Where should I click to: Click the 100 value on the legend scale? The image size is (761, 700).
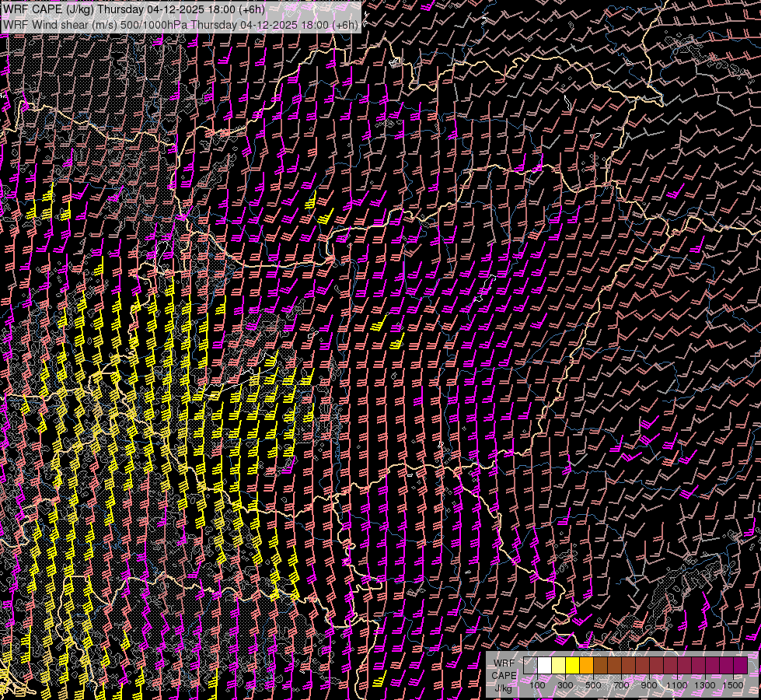[x=537, y=685]
